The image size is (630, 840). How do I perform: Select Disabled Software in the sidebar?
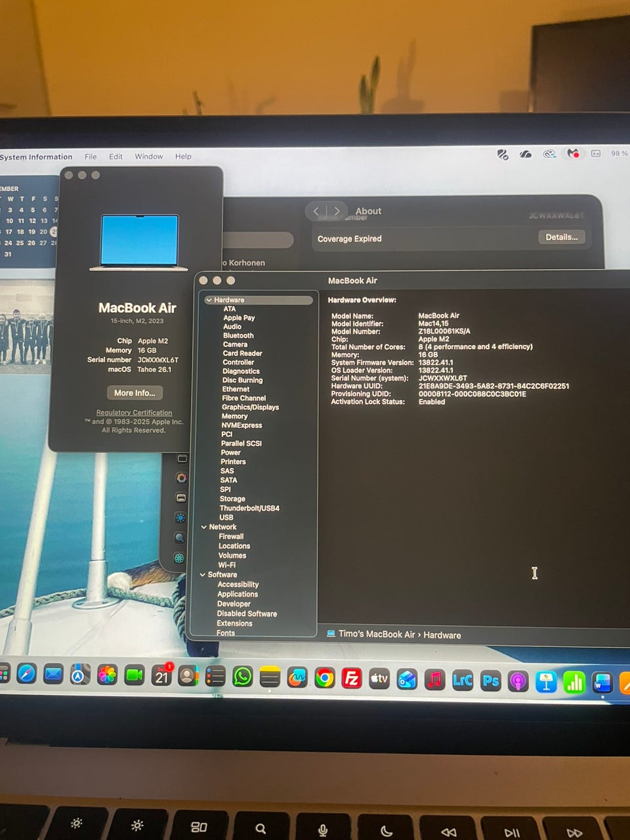(x=247, y=614)
